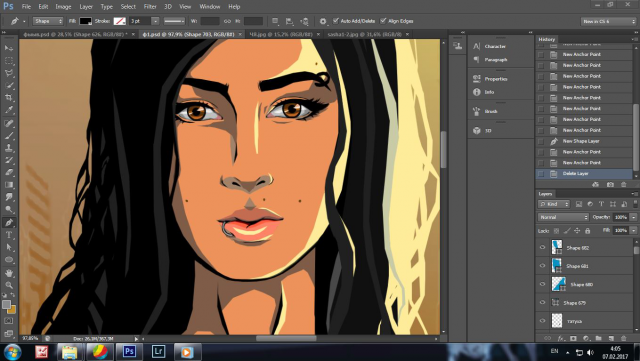Open the Opacity slider dropdown arrow
This screenshot has height=361, width=640.
coord(633,217)
